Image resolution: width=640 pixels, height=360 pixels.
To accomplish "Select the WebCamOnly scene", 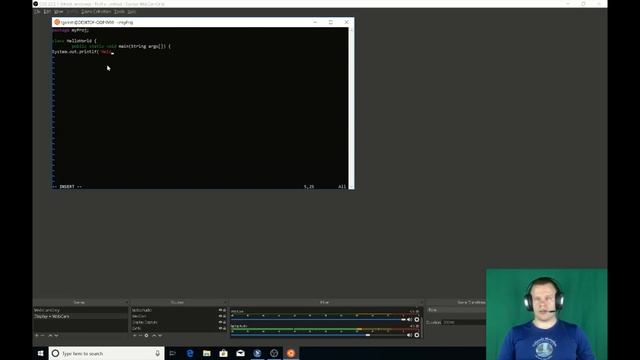I will (x=80, y=310).
